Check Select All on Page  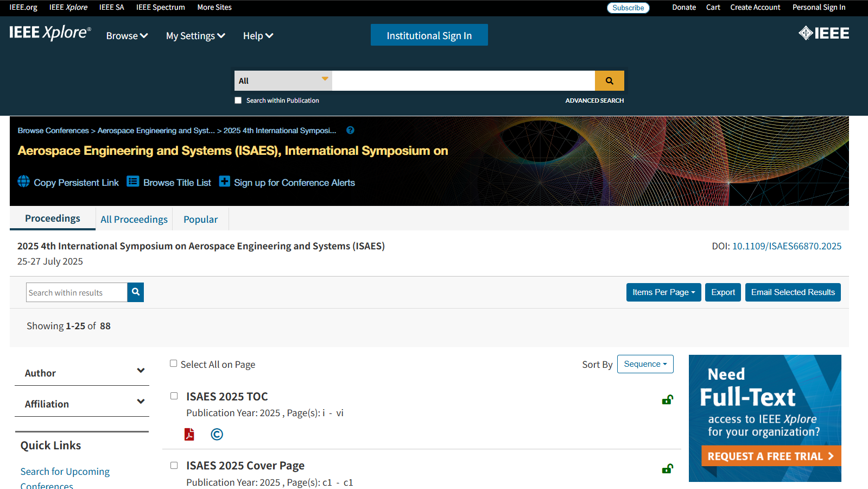click(x=174, y=363)
